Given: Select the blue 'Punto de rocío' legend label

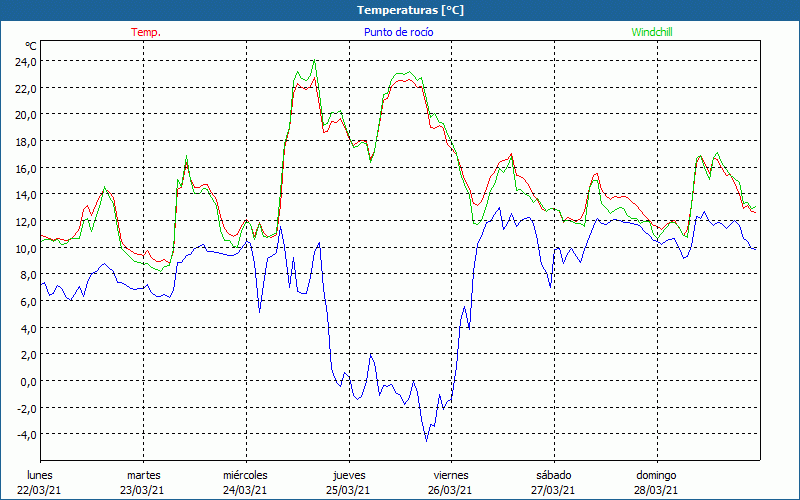Looking at the screenshot, I should pyautogui.click(x=398, y=32).
